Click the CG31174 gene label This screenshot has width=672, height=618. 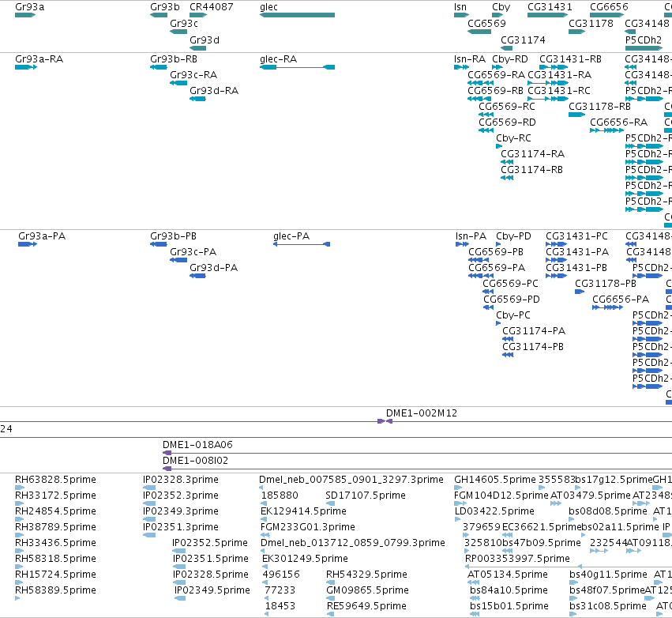click(x=524, y=40)
